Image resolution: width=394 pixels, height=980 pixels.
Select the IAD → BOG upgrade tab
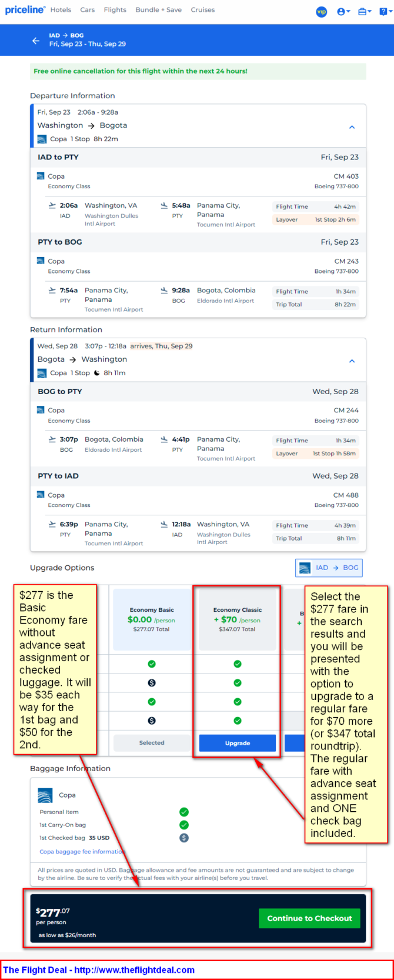(329, 568)
